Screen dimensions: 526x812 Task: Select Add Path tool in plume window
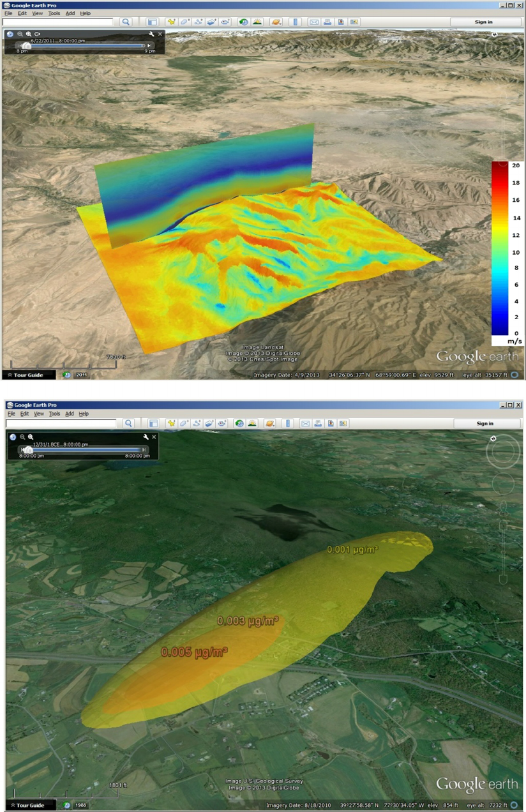tap(198, 423)
